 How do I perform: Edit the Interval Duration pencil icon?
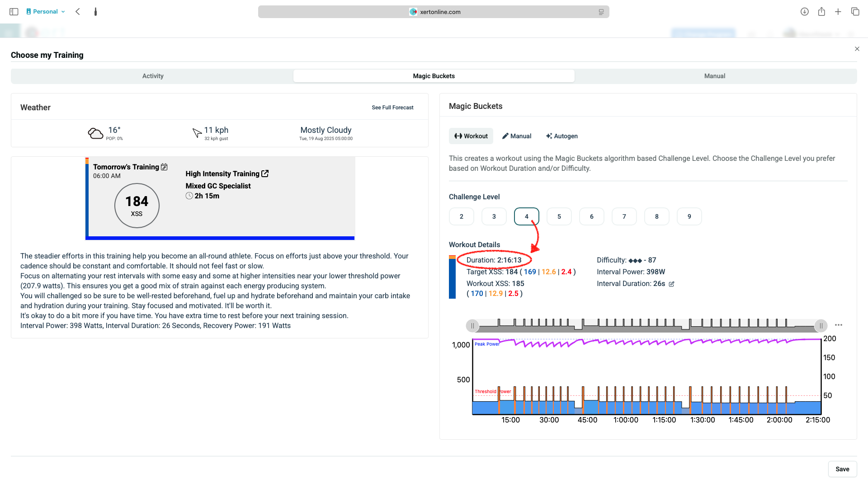point(671,284)
